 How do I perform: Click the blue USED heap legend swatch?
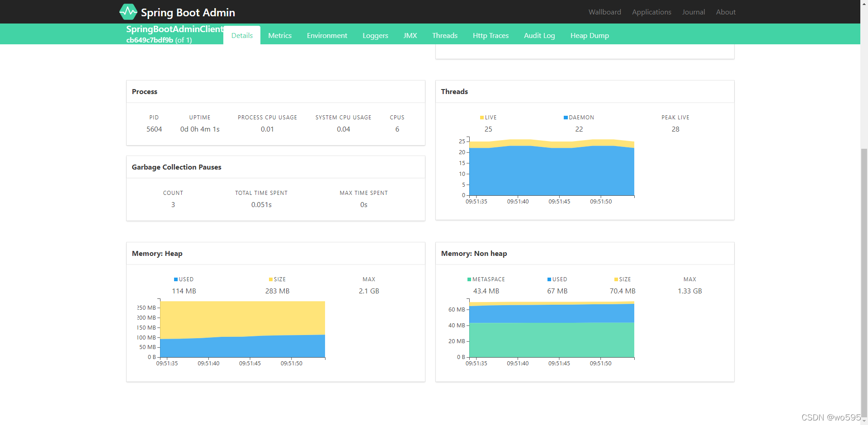point(176,279)
